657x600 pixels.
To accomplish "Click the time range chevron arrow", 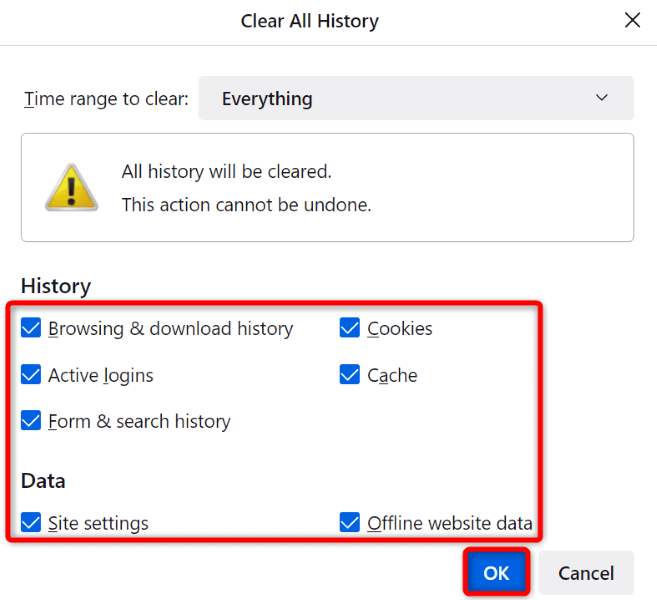I will point(601,98).
